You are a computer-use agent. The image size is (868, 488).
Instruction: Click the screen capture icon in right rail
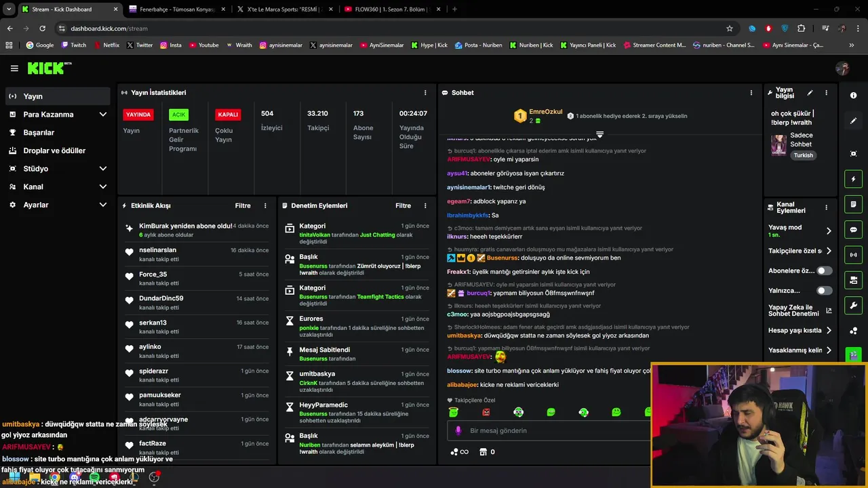tap(853, 154)
